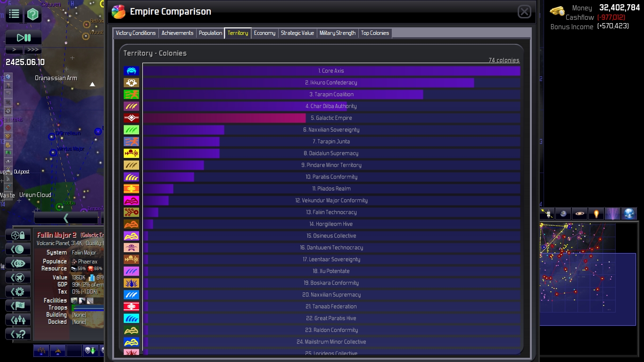Screen dimensions: 644x362
Task: Click Pliados Realm flag icon
Action: point(132,189)
